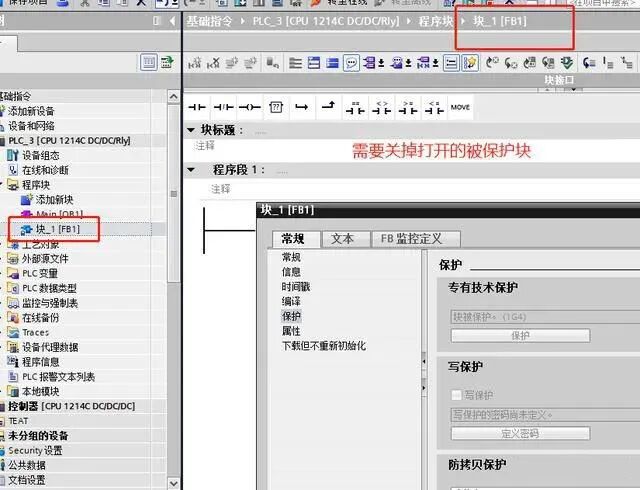Click 程序块 in the breadcrumb path
The width and height of the screenshot is (640, 490).
coord(436,21)
